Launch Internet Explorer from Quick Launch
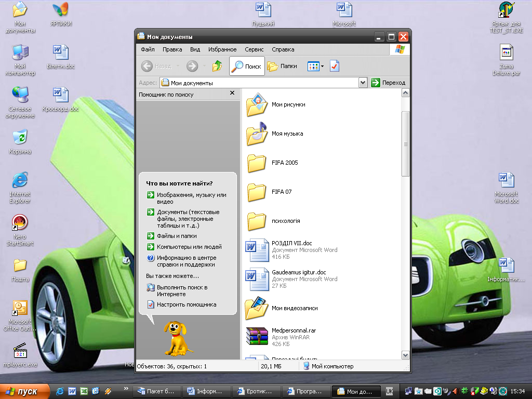 [x=60, y=391]
